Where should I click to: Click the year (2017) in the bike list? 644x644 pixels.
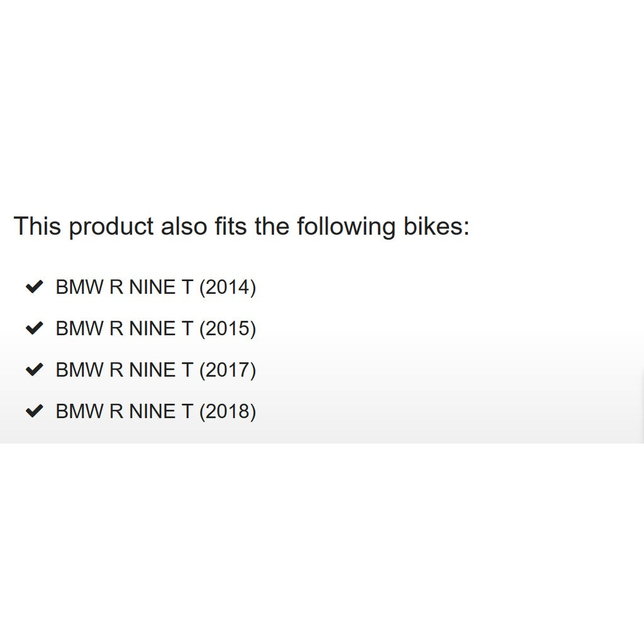pyautogui.click(x=228, y=370)
